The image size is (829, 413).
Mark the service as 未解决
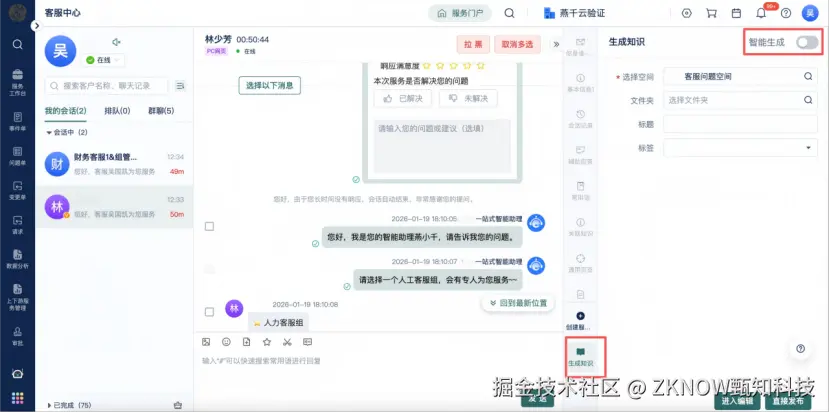tap(468, 98)
